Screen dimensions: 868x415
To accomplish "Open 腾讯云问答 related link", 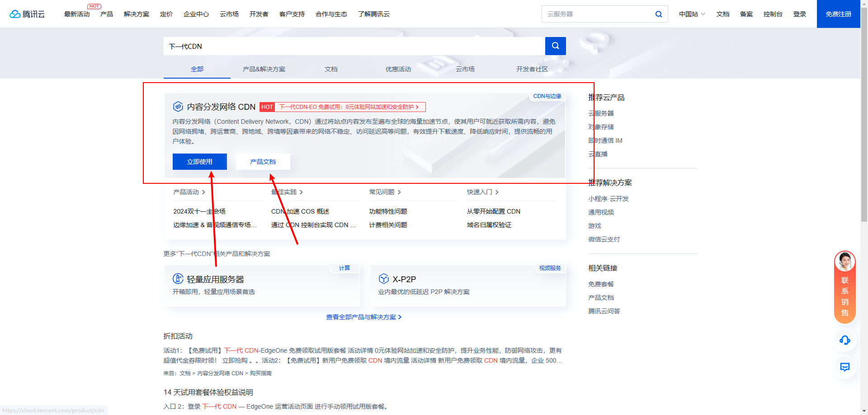I will (604, 311).
